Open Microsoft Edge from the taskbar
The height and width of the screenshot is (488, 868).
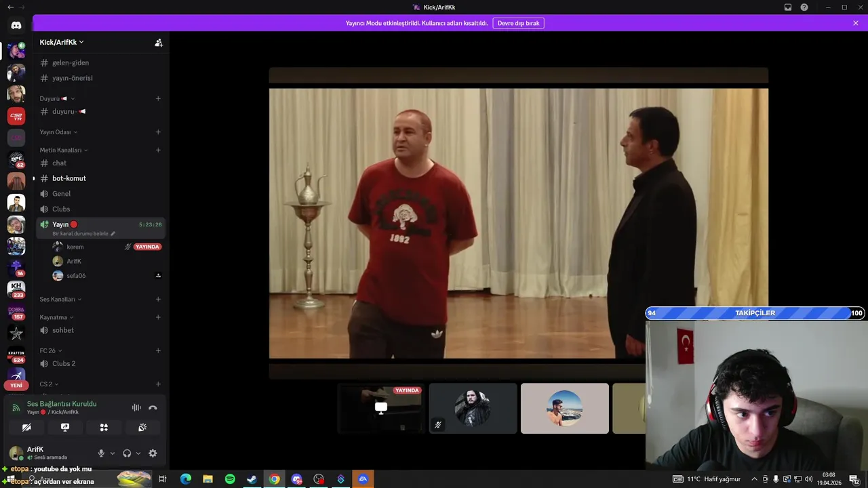click(185, 479)
